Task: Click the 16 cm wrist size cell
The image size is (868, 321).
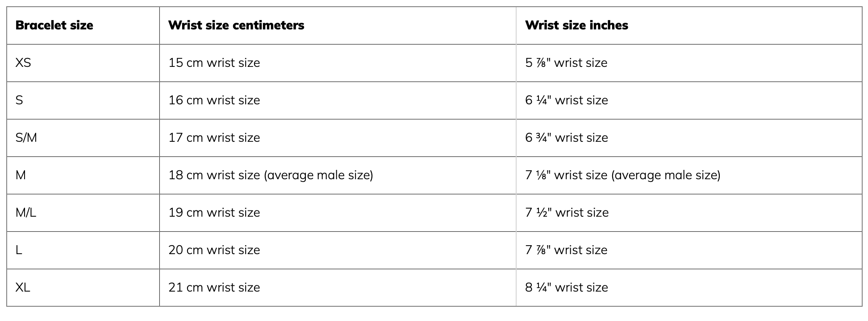Action: 214,100
